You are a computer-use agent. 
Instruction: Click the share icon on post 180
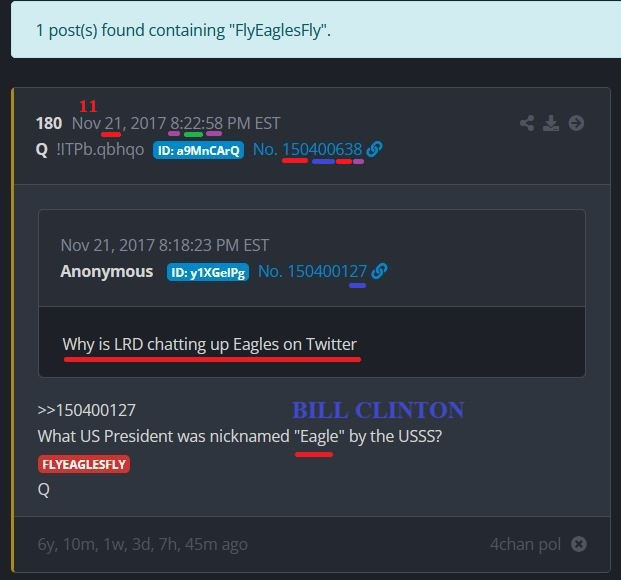pyautogui.click(x=527, y=123)
